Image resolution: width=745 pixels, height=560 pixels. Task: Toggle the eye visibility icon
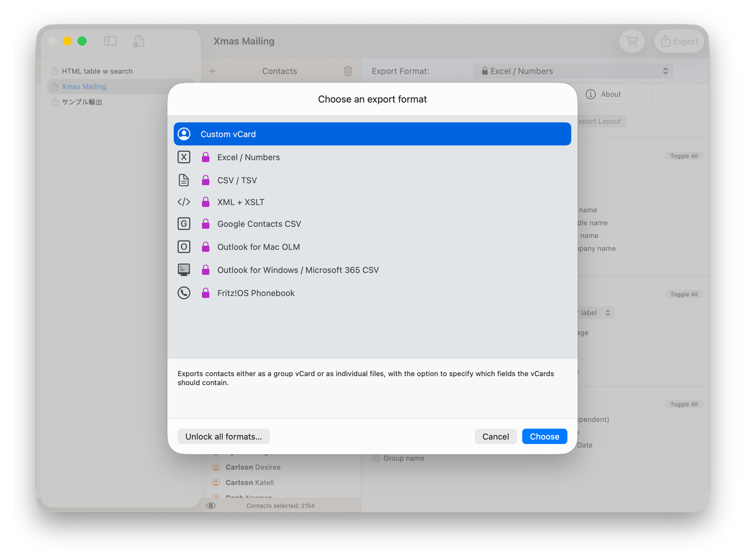coord(211,506)
